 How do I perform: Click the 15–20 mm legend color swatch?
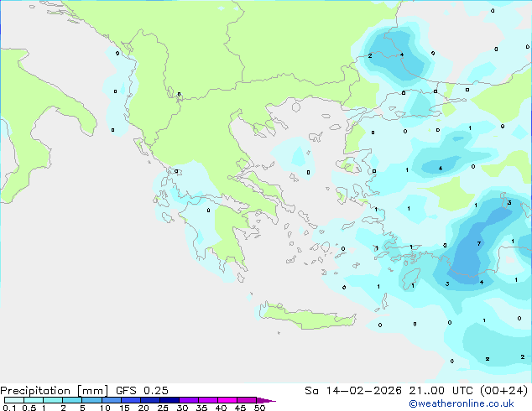(131, 400)
